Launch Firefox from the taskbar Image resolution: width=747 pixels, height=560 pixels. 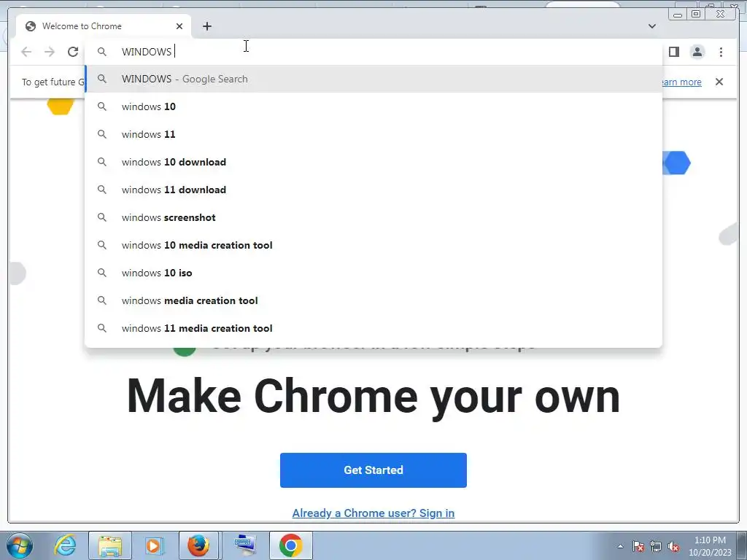pyautogui.click(x=198, y=545)
